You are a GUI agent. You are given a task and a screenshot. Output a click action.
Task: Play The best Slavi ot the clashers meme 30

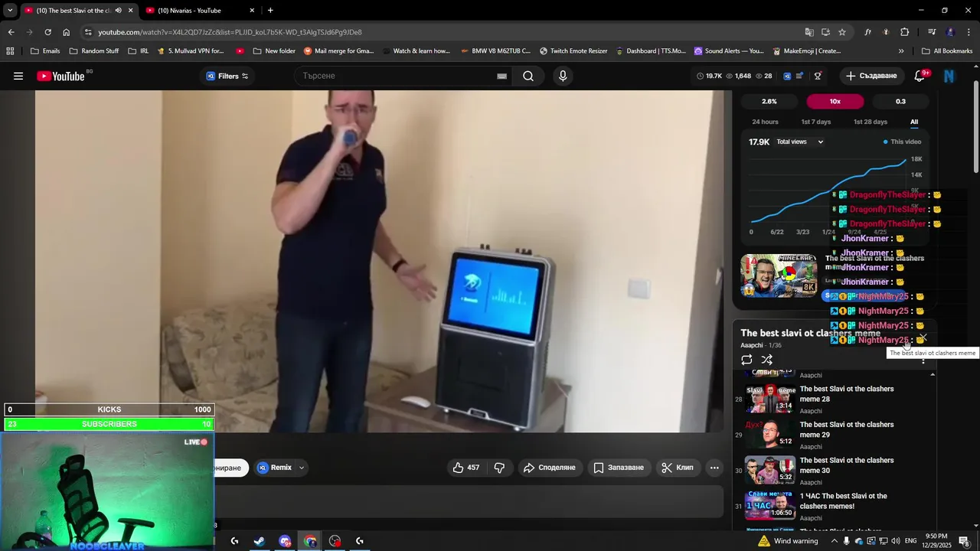click(847, 465)
